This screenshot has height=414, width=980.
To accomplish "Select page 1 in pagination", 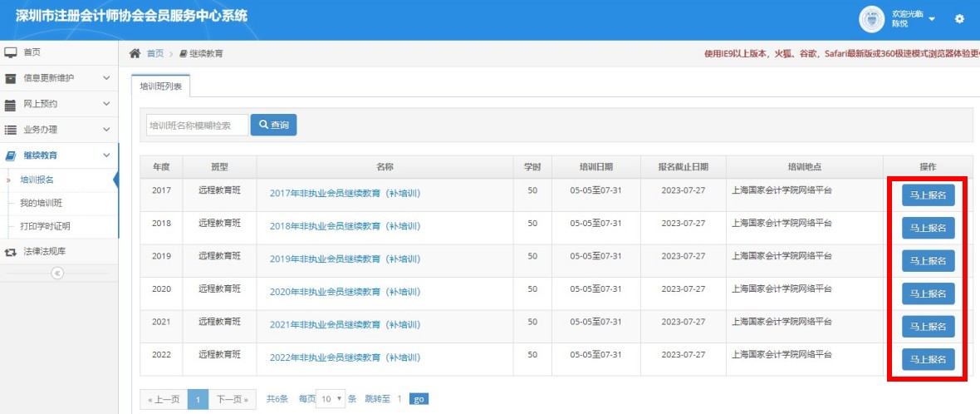I will click(198, 399).
